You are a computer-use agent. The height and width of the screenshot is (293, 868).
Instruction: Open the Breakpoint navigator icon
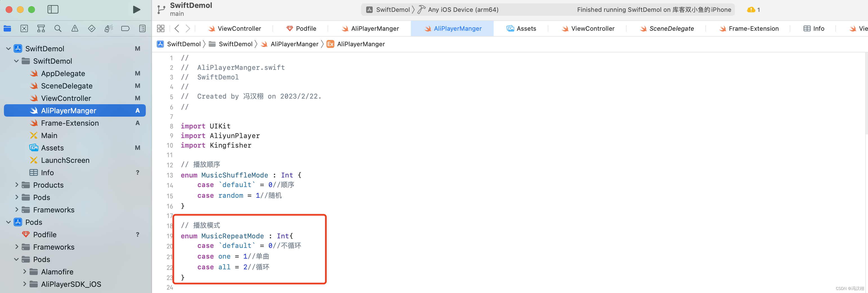point(125,29)
